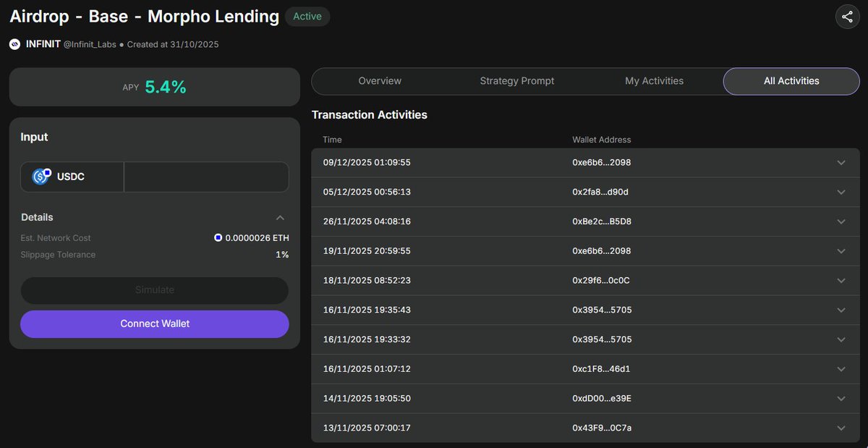
Task: Click wallet address 0x29f6...0c0C
Action: 601,281
